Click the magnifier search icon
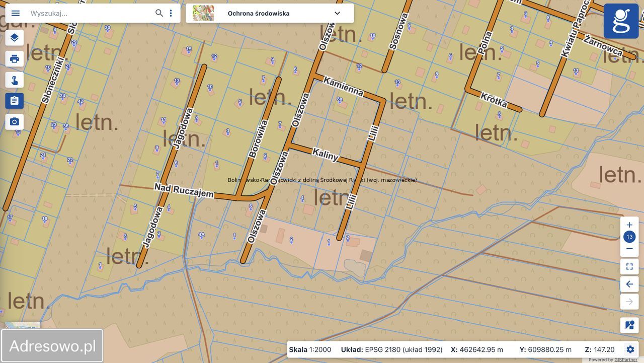 [x=159, y=13]
